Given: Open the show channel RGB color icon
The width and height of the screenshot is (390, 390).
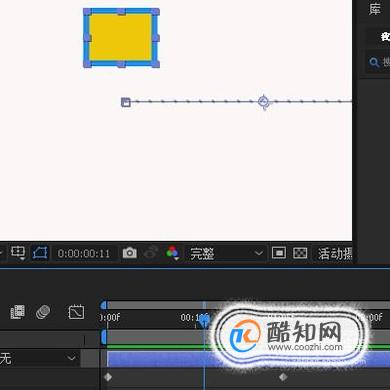Looking at the screenshot, I should [173, 253].
